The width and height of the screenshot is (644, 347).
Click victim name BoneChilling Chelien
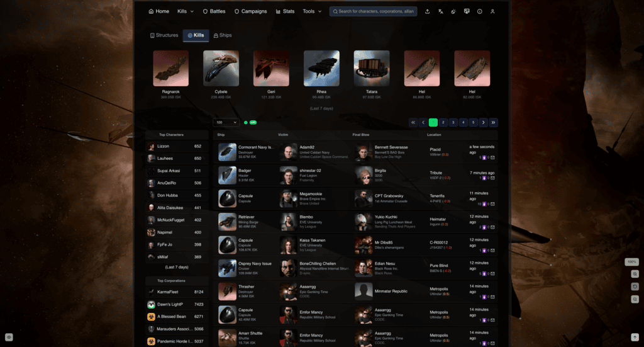click(x=318, y=263)
